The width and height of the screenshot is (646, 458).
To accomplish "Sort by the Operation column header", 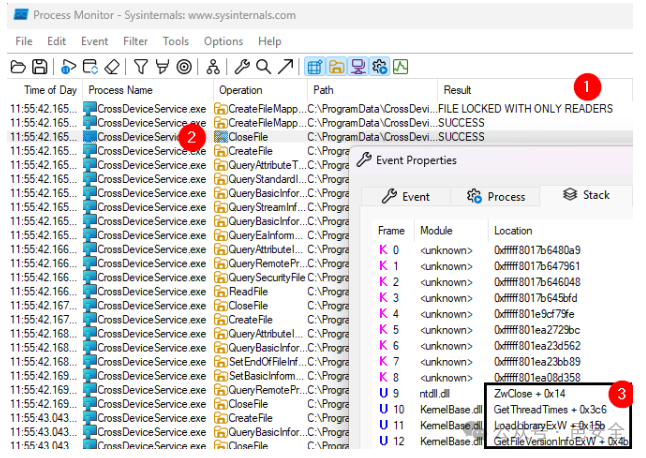I will (x=260, y=90).
